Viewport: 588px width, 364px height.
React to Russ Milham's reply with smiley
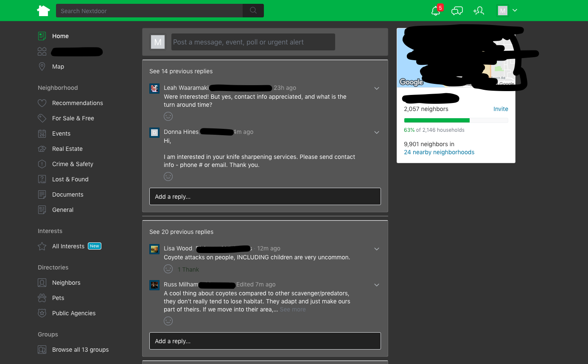point(168,321)
